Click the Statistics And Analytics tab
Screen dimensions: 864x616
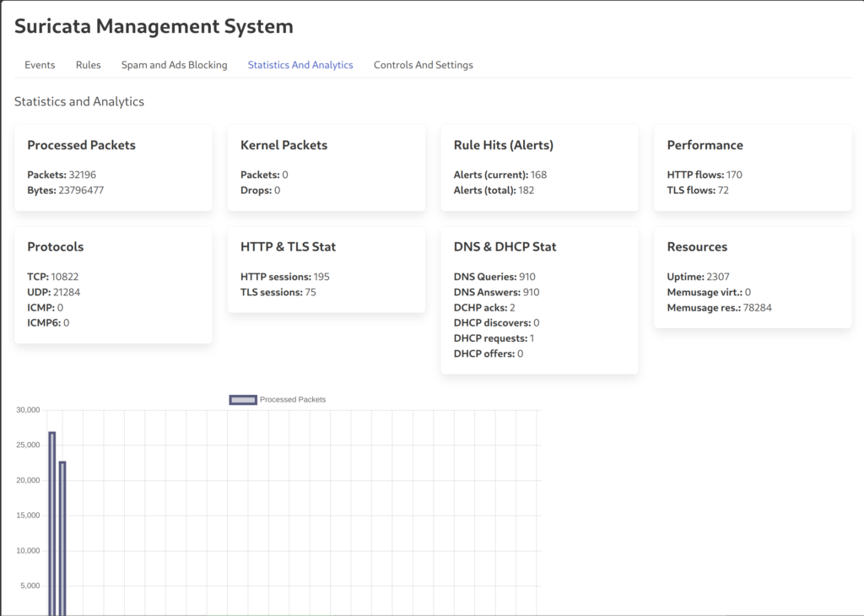300,65
